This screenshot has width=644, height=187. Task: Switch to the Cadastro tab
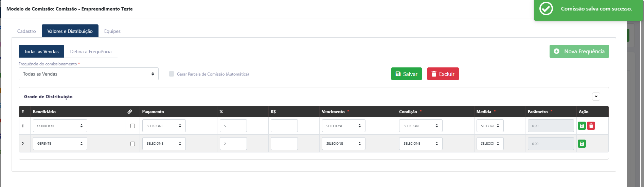point(26,31)
